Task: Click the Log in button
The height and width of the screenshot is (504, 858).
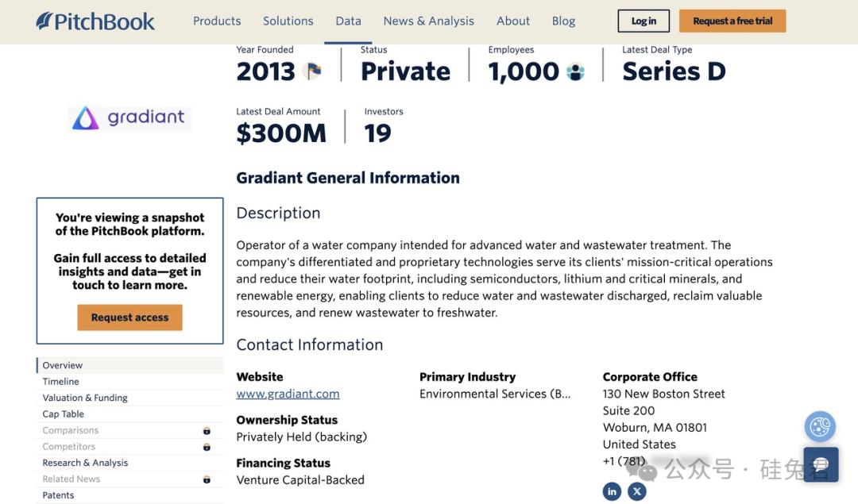Action: 643,21
